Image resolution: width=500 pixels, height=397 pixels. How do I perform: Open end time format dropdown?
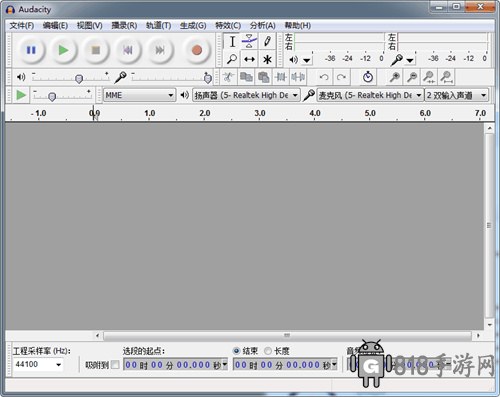coord(335,364)
